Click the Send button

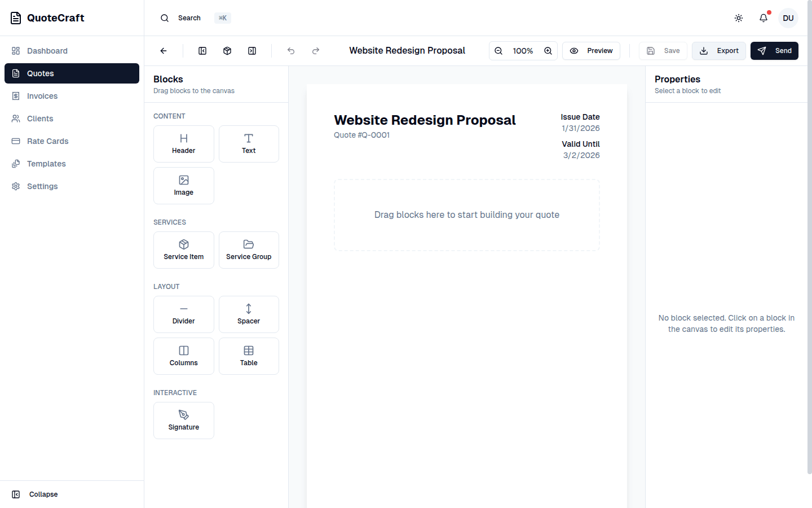774,51
